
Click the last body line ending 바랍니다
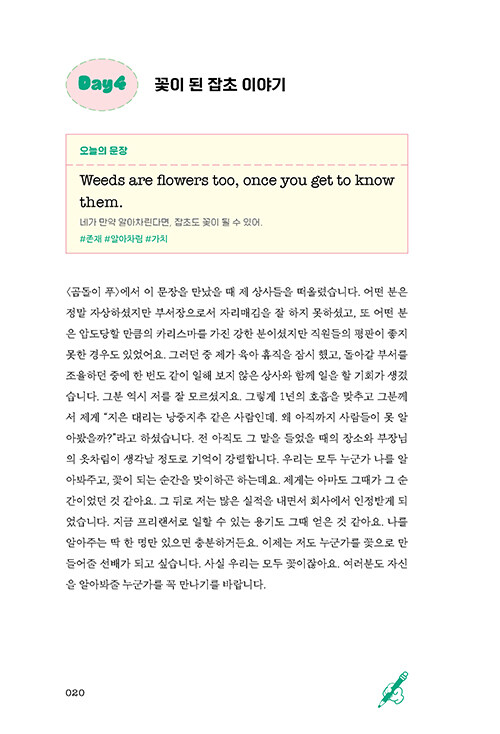tap(166, 584)
